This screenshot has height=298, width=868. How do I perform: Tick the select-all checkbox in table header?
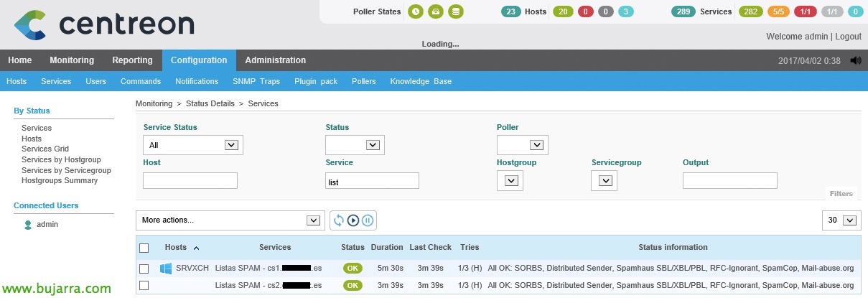144,248
